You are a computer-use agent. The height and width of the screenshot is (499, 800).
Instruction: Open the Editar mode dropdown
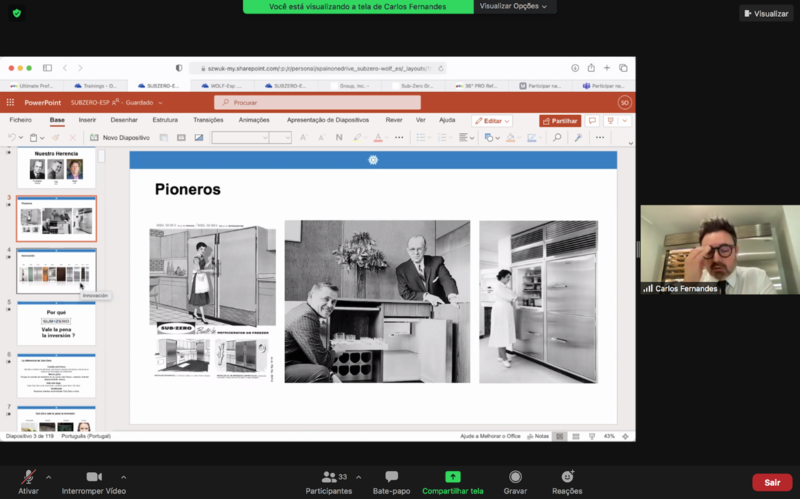point(492,121)
